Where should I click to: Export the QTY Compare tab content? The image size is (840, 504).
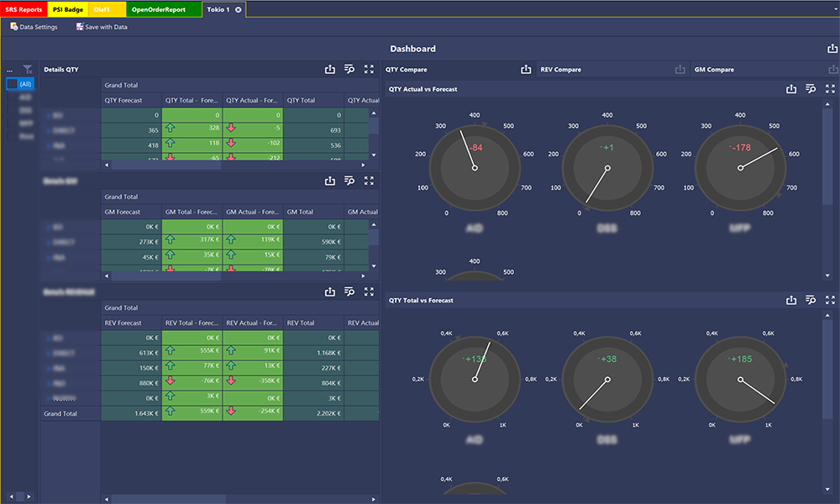[x=526, y=70]
